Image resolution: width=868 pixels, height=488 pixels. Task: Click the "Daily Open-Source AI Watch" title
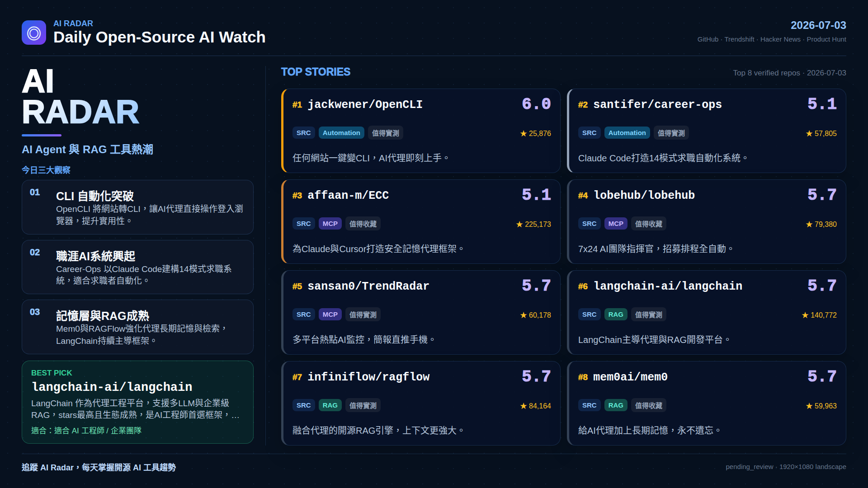[159, 37]
